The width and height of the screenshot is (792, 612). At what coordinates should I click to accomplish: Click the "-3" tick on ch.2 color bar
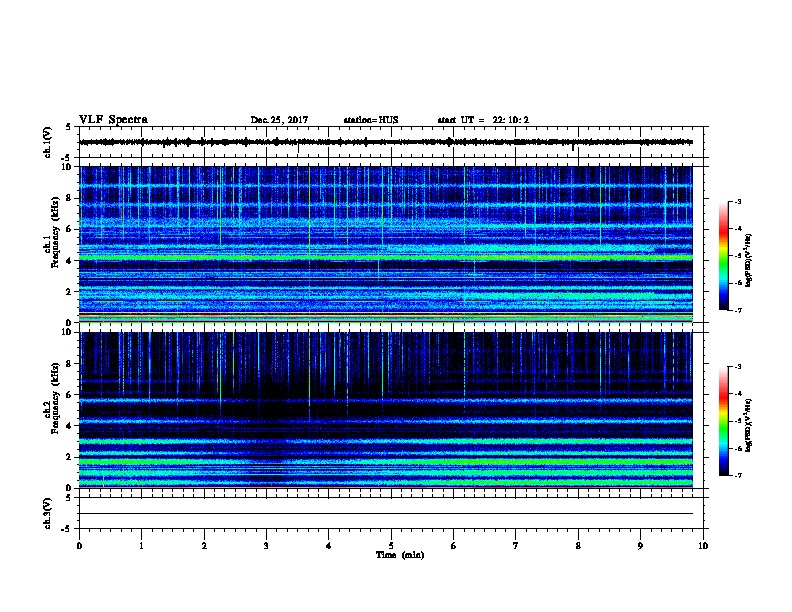tap(738, 367)
